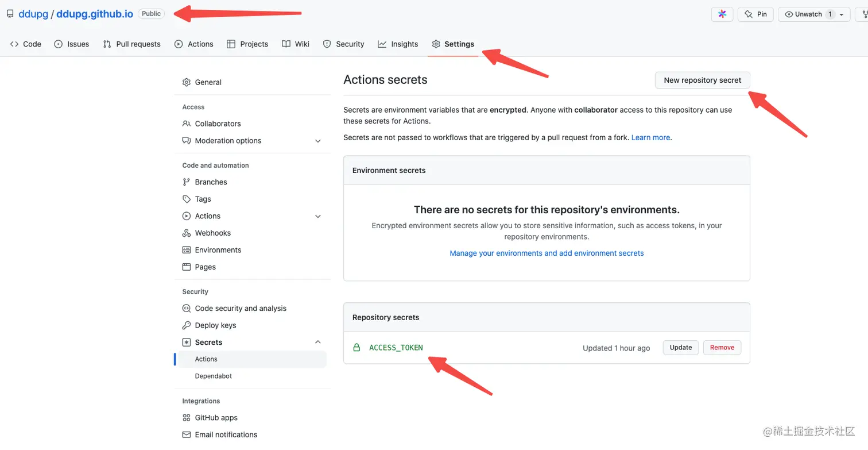Click the green lock icon beside ACCESS_TOKEN
Image resolution: width=868 pixels, height=450 pixels.
pos(356,348)
